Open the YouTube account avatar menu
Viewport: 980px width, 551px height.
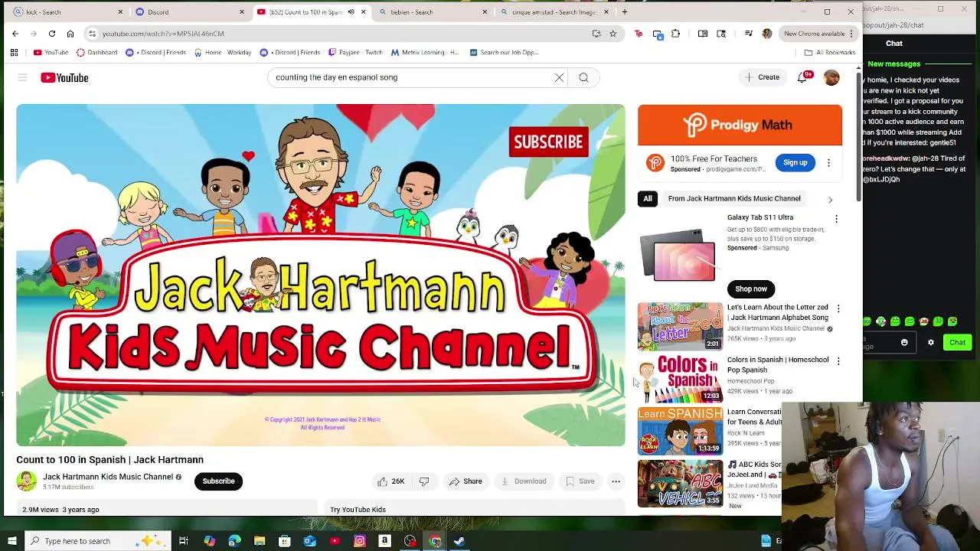(x=831, y=77)
